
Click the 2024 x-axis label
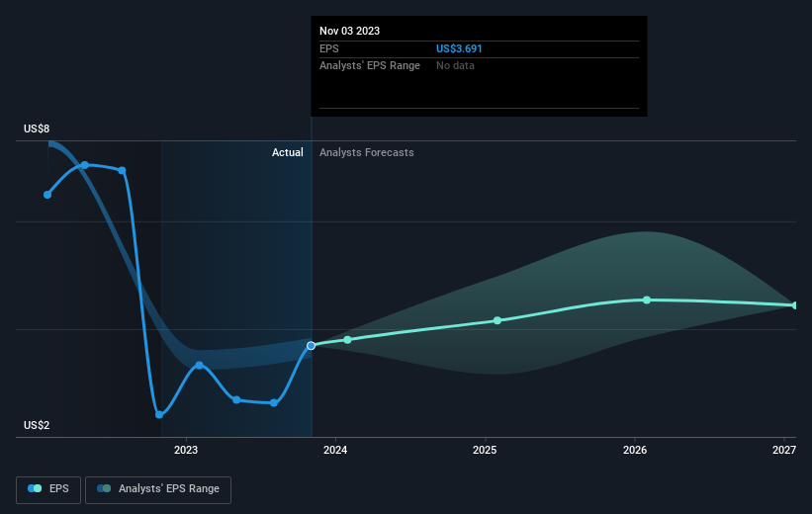click(335, 451)
